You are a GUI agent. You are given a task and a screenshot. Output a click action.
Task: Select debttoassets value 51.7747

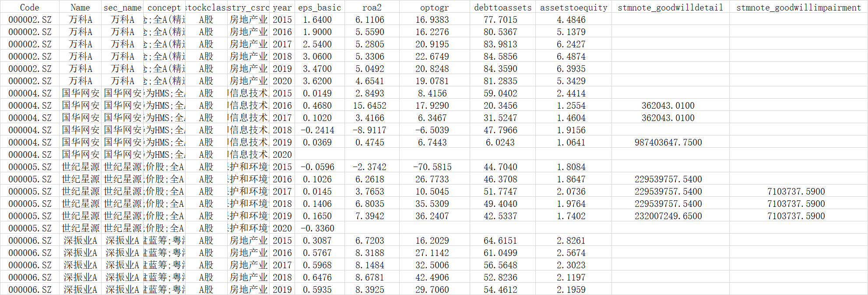click(500, 192)
